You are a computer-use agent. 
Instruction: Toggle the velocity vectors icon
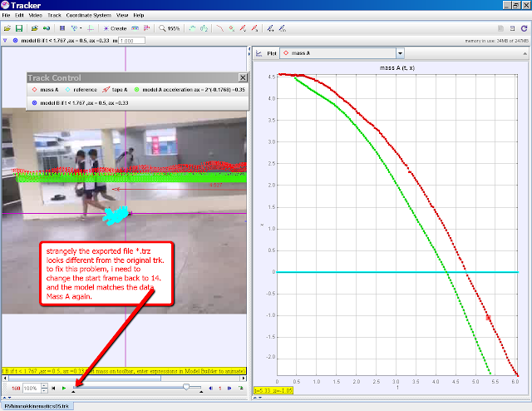point(243,28)
